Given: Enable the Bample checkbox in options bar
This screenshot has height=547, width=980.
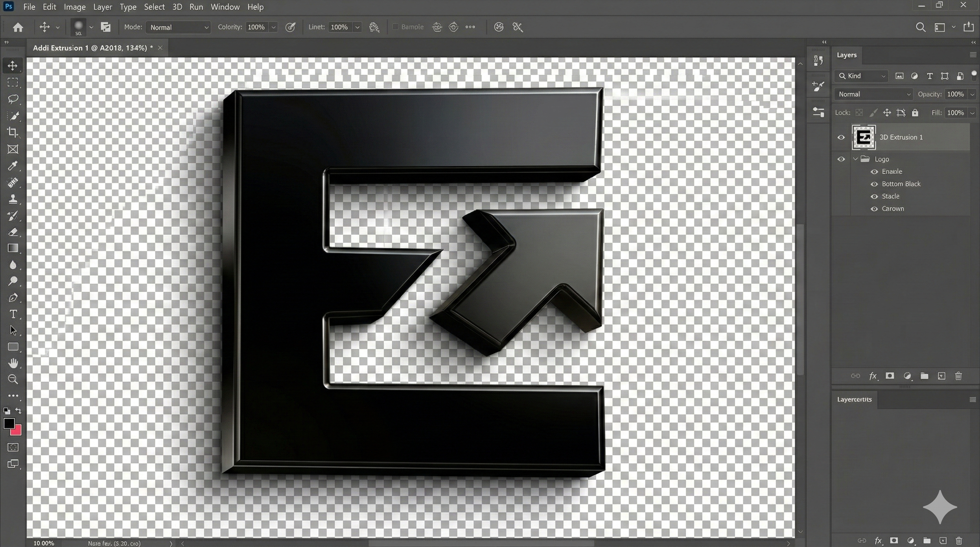Looking at the screenshot, I should click(x=395, y=27).
